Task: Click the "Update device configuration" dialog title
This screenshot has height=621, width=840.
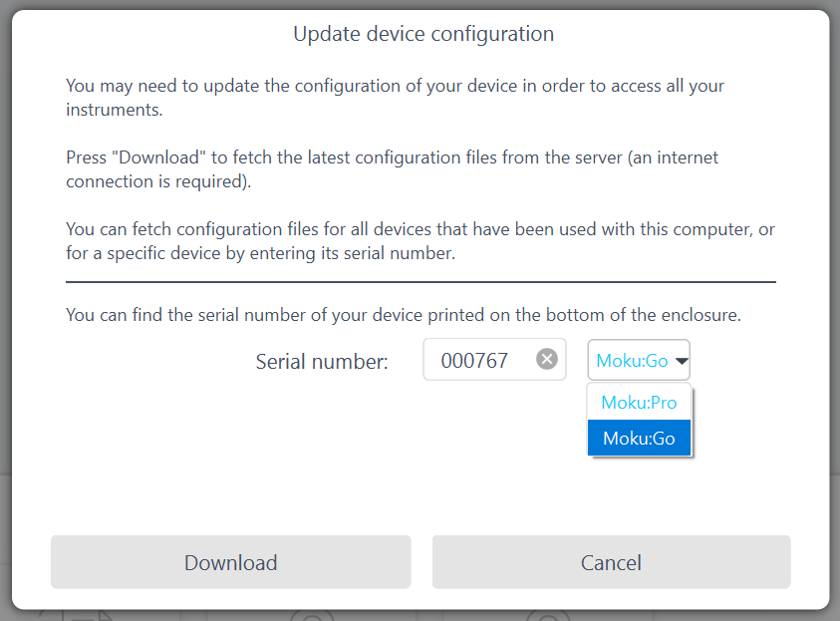Action: [423, 34]
